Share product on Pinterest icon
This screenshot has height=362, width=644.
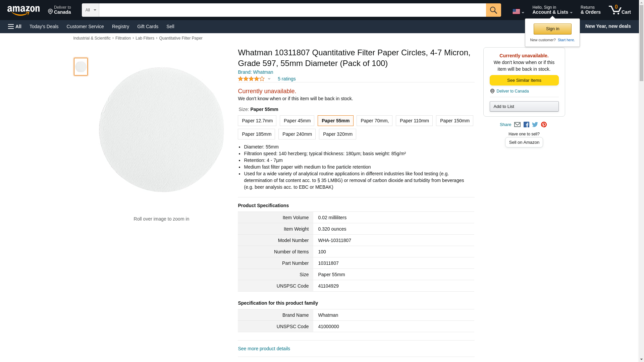tap(544, 125)
